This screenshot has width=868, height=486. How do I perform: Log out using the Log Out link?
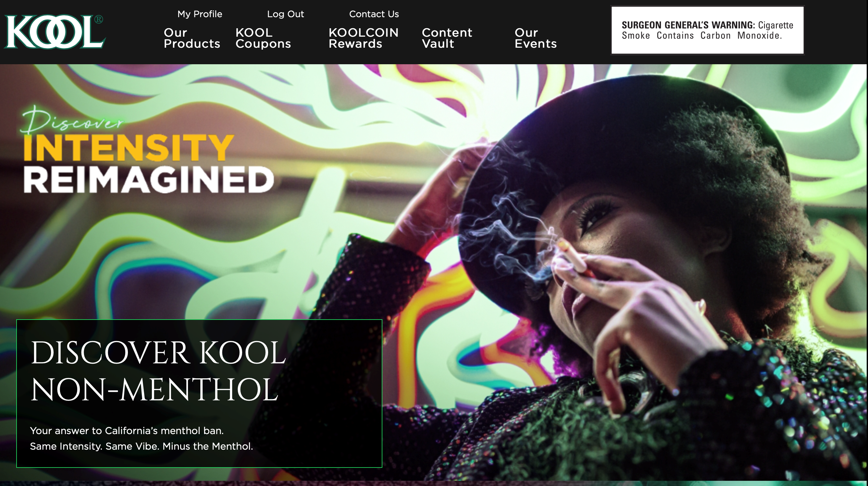(285, 14)
